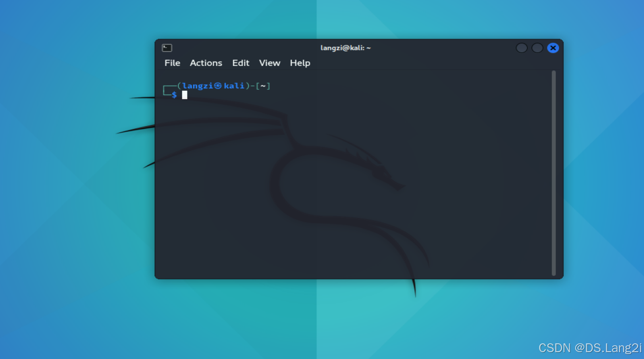Click the 'langzi' username in the prompt
The height and width of the screenshot is (359, 644).
click(x=198, y=86)
